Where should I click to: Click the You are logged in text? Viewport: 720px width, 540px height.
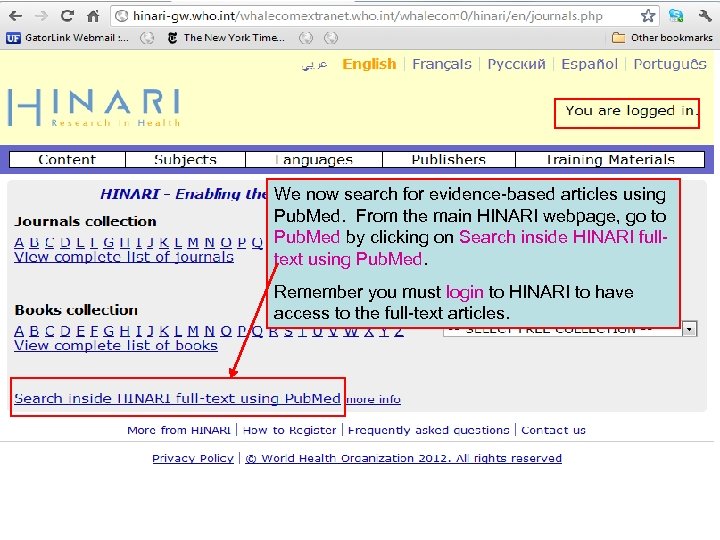[x=631, y=111]
